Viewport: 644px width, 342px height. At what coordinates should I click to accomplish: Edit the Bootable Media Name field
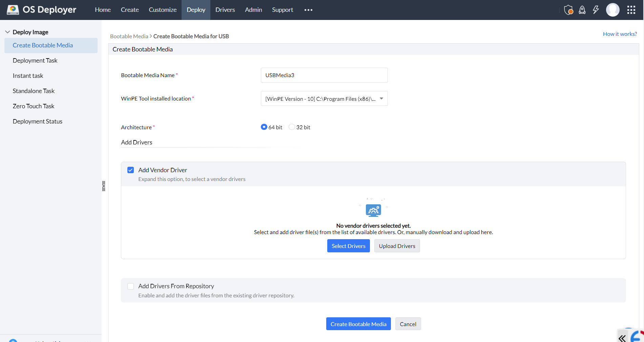click(x=324, y=75)
